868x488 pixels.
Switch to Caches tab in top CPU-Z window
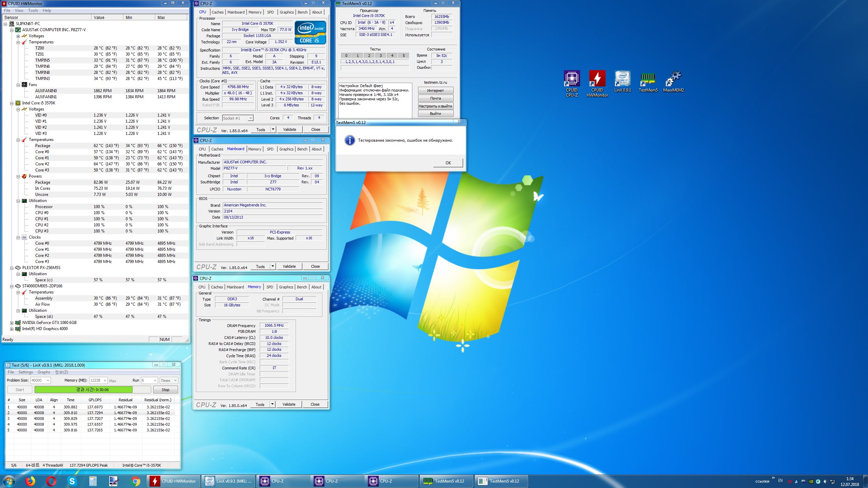click(218, 12)
